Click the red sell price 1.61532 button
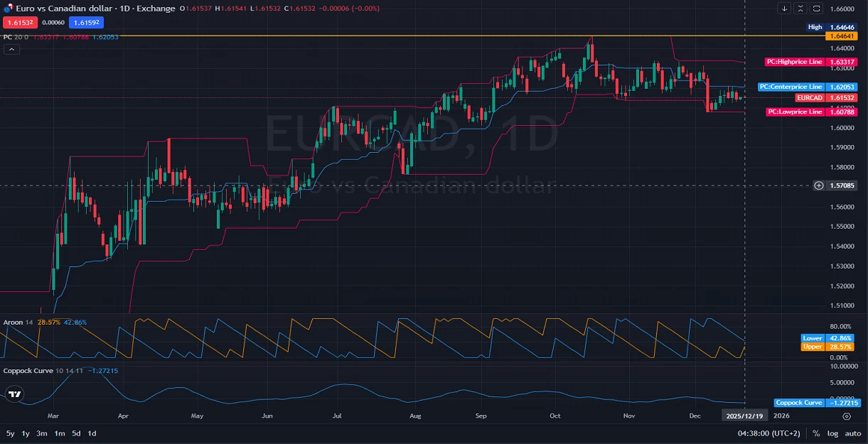This screenshot has width=868, height=444. coord(18,23)
